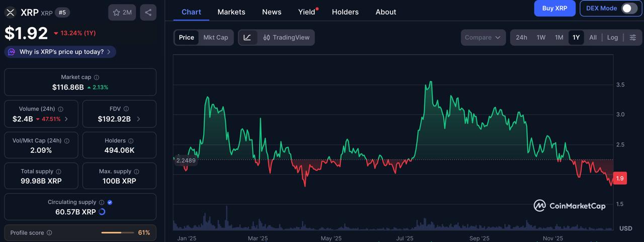Click the circulating supply progress ring icon
644x242 pixels.
[102, 212]
